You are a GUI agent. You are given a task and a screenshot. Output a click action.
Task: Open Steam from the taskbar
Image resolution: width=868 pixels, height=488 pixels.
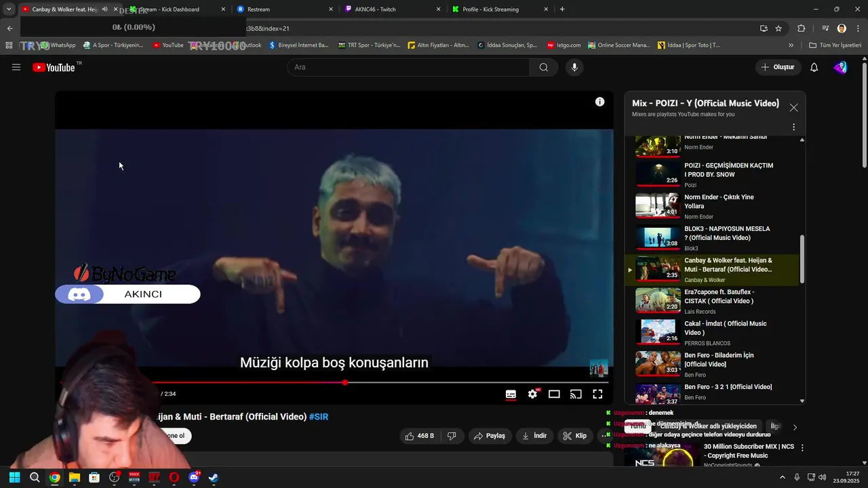click(214, 477)
